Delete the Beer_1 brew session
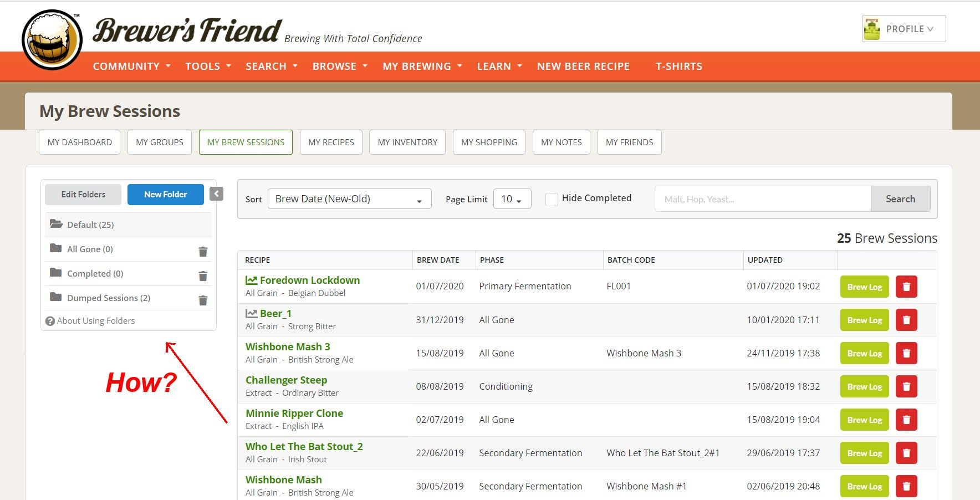 tap(906, 320)
